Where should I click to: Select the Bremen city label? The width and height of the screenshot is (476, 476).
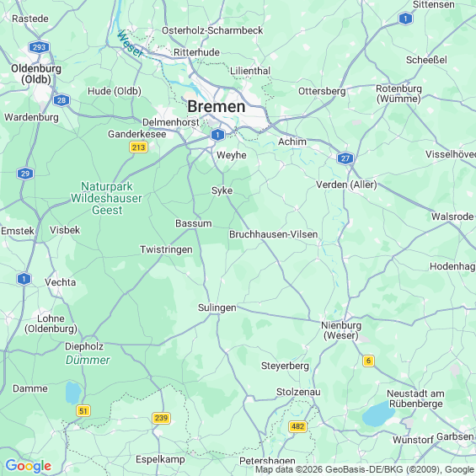pyautogui.click(x=217, y=106)
